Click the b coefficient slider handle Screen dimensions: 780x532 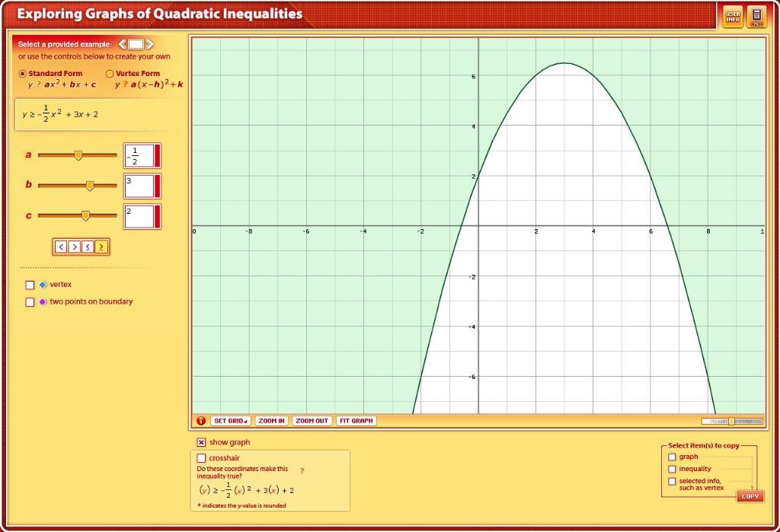pyautogui.click(x=90, y=186)
